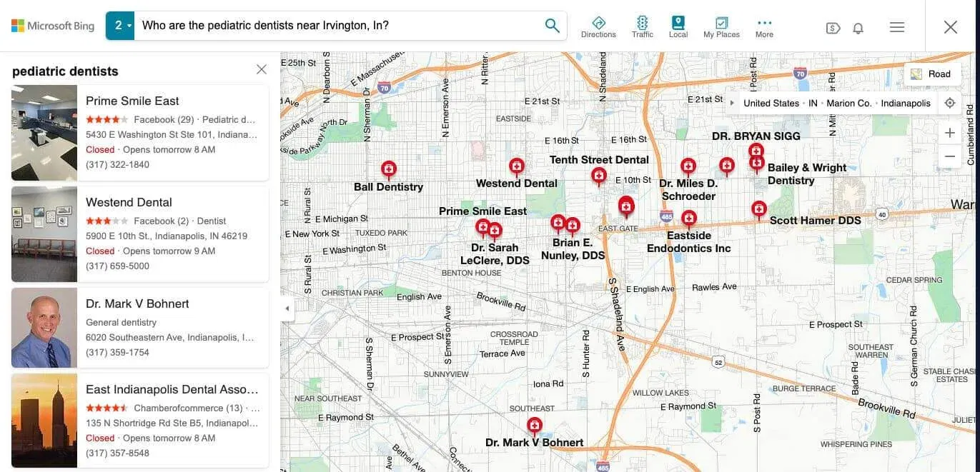Click the locate me icon
This screenshot has width=980, height=472.
tap(949, 103)
